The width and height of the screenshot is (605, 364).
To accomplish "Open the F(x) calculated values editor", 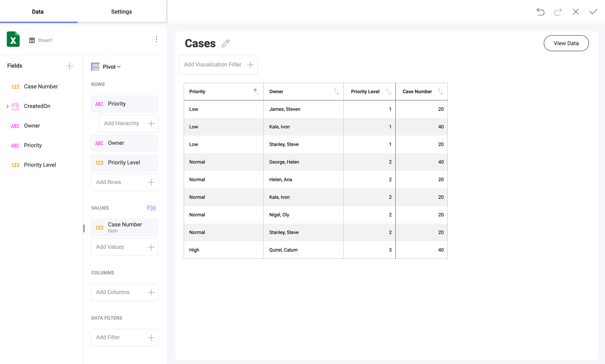I will coord(151,208).
